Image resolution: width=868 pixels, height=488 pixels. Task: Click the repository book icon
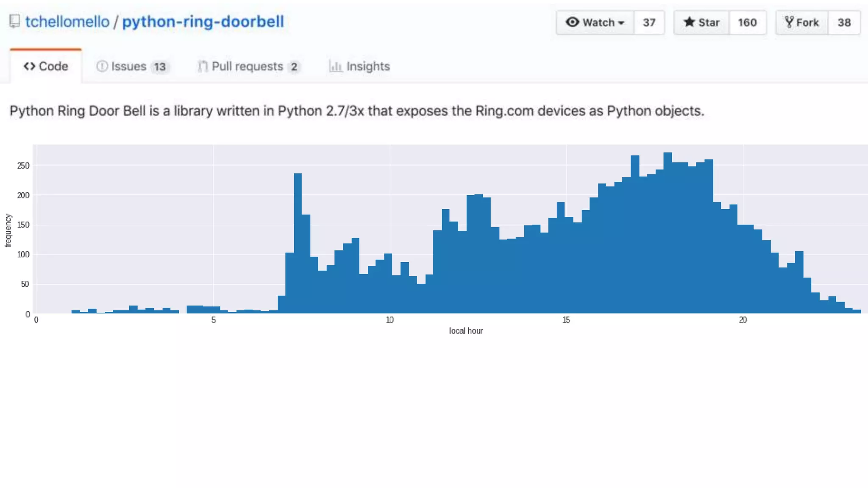(14, 21)
